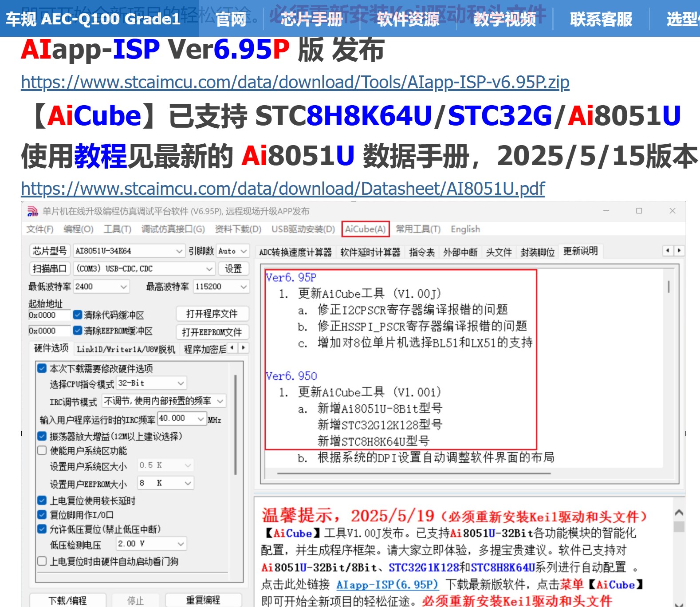Switch to the 头文件 tab
This screenshot has height=607, width=700.
point(499,252)
